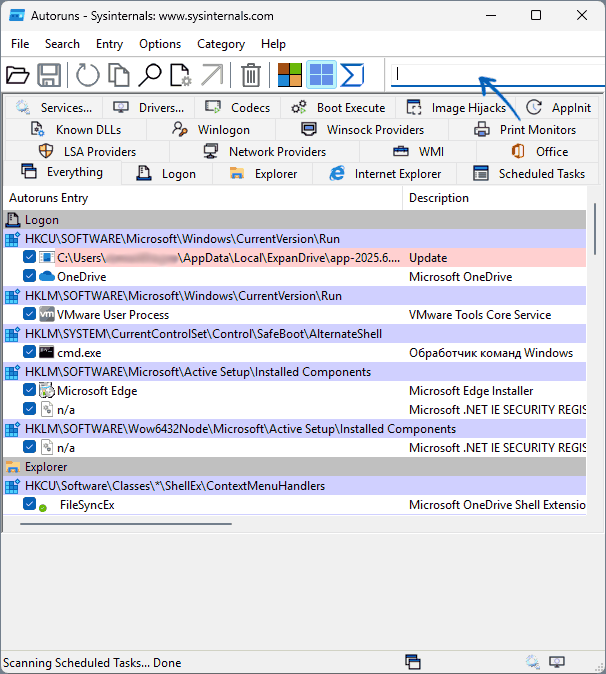This screenshot has height=674, width=606.
Task: Switch to the Explorer tab
Action: pos(263,174)
